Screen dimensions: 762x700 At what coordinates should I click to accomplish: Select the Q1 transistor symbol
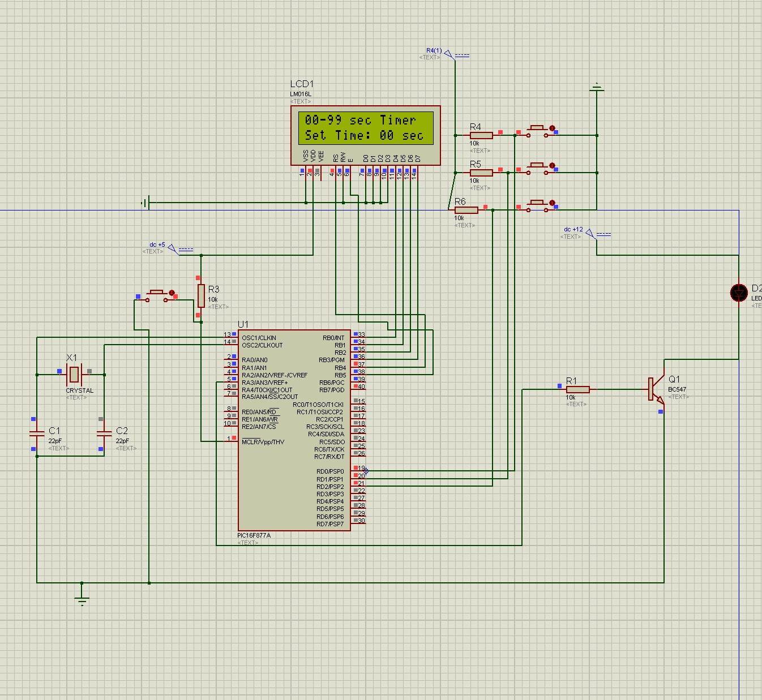click(656, 389)
